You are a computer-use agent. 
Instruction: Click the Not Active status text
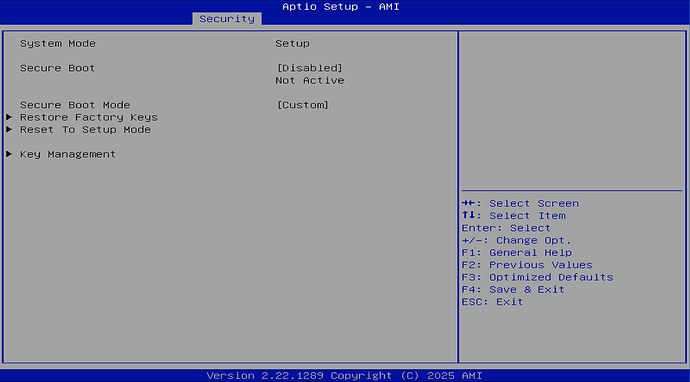pos(310,81)
